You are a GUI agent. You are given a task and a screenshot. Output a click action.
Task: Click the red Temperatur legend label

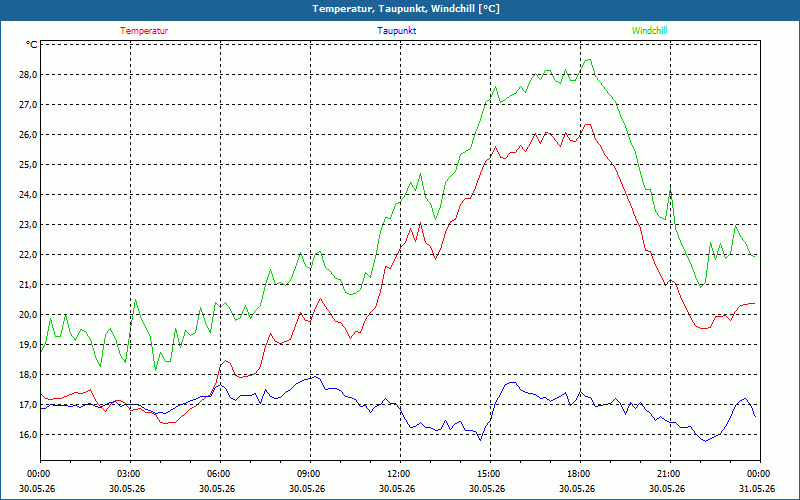(x=144, y=31)
